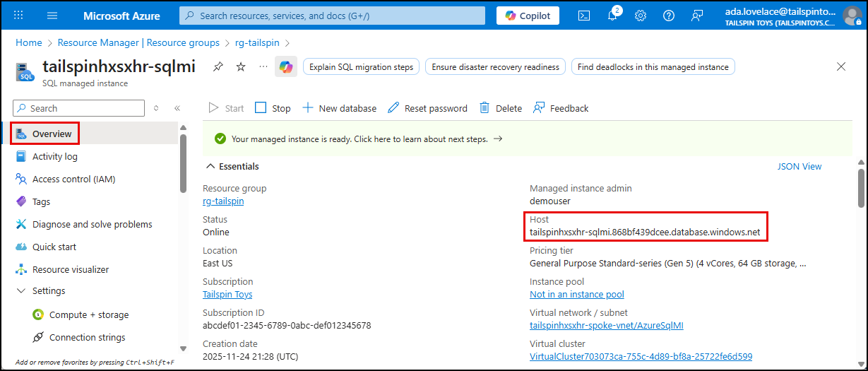Screen dimensions: 868x371
Task: Add resource to favorites with star
Action: [241, 66]
